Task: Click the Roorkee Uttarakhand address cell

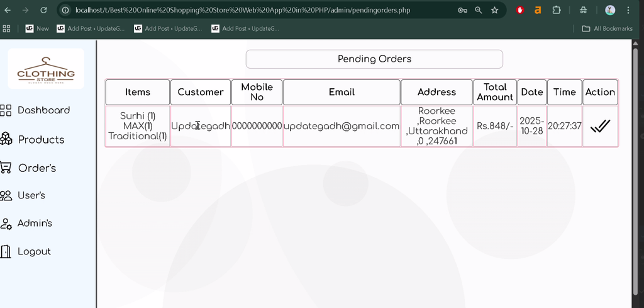Action: tap(436, 126)
